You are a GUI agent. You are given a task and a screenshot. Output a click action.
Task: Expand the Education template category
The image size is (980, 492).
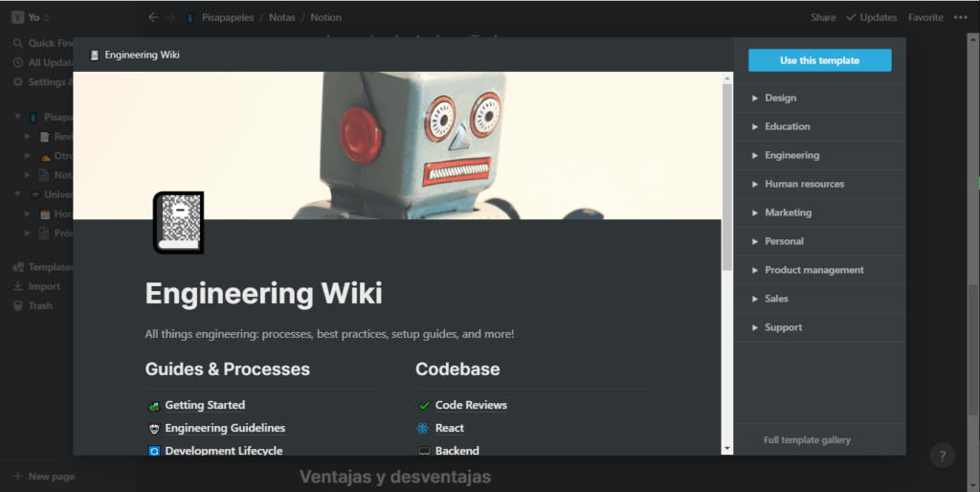(787, 126)
